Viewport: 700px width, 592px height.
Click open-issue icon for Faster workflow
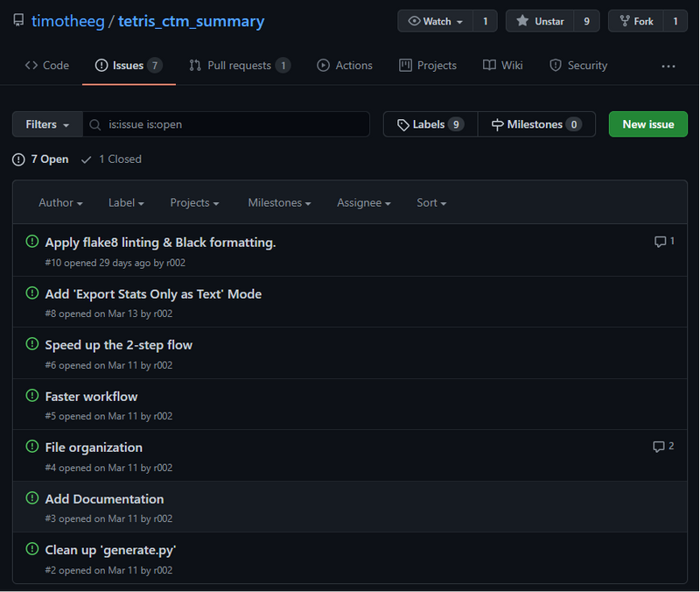[x=32, y=396]
